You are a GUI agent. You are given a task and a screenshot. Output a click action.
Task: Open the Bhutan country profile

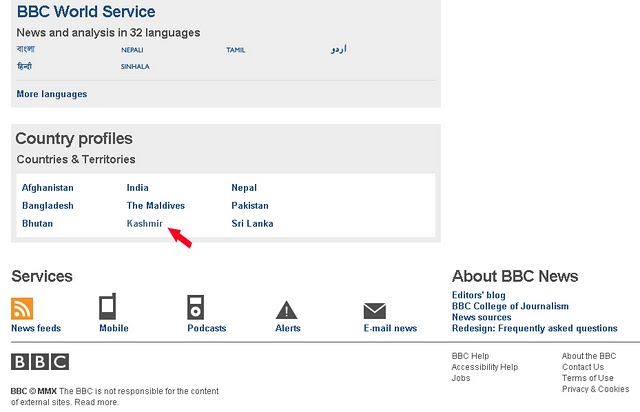(38, 224)
